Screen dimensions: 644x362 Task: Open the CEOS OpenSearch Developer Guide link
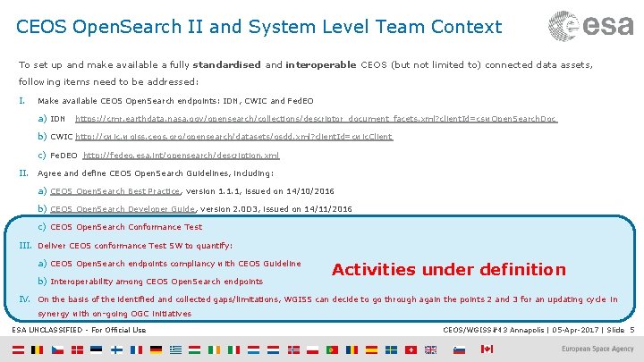click(123, 209)
